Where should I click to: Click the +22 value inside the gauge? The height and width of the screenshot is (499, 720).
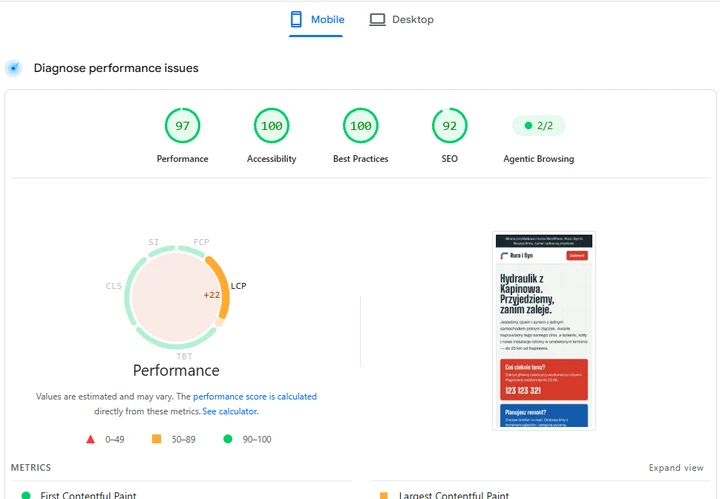coord(212,295)
